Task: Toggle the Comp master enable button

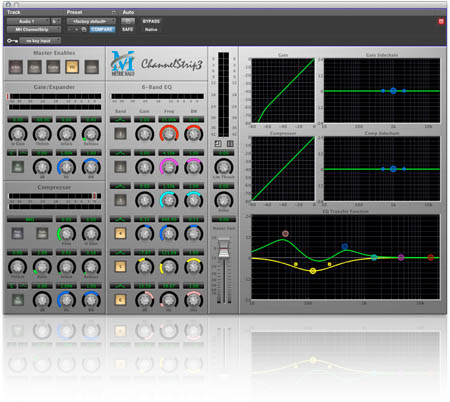Action: (53, 67)
